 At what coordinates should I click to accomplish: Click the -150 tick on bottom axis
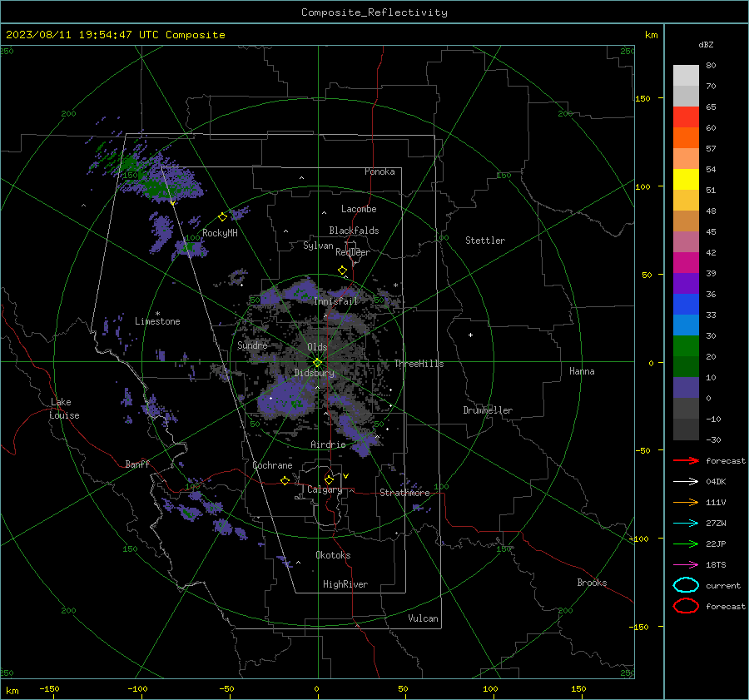click(49, 688)
